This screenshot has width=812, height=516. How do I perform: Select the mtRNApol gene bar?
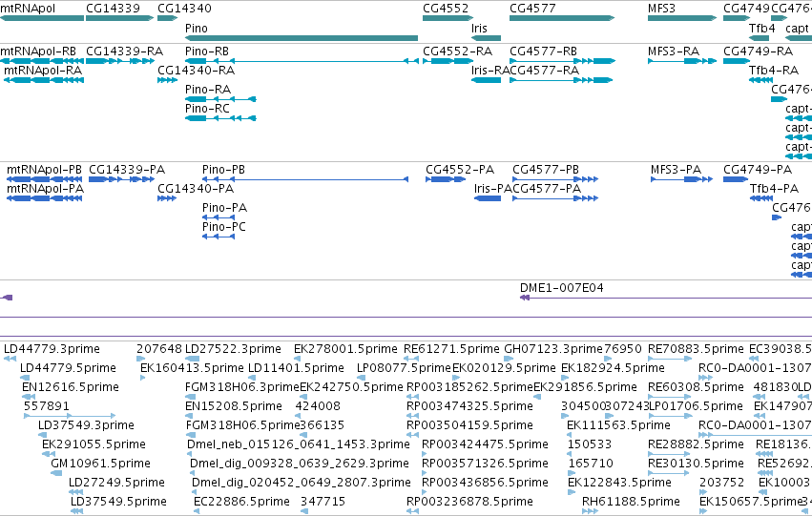click(42, 18)
